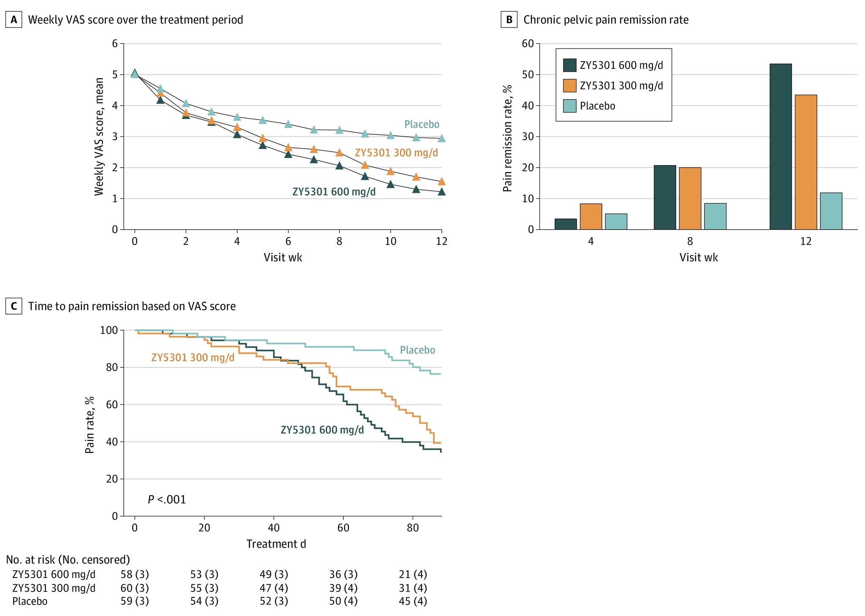Screen dimensions: 865x616
Task: Click the boxed letter A panel label
Action: pos(14,20)
